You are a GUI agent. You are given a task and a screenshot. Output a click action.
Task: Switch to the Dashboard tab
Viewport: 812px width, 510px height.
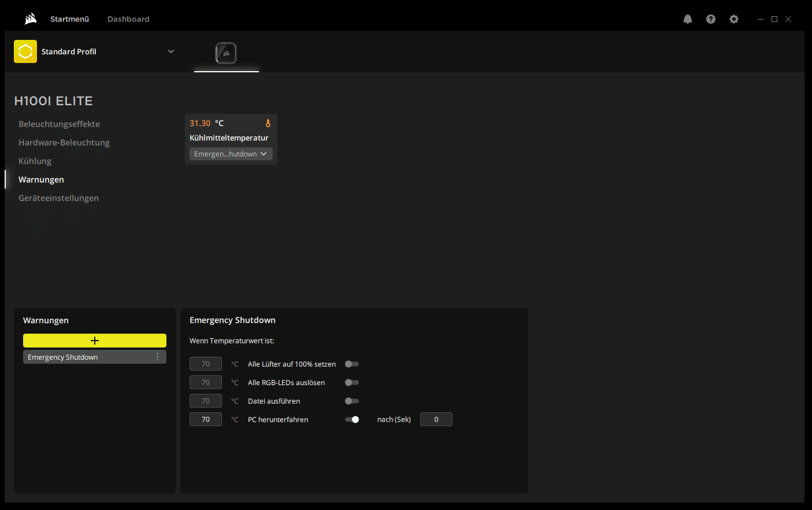pos(128,19)
